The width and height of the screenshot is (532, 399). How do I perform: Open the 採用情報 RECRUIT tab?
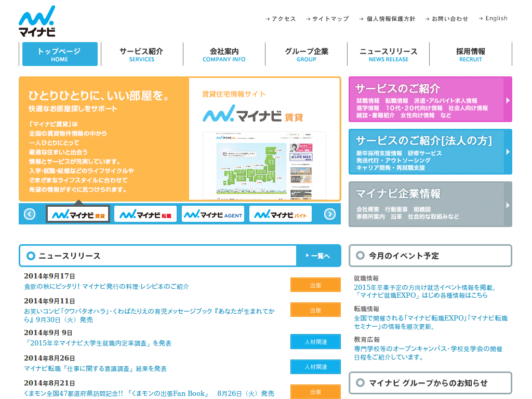[x=471, y=54]
